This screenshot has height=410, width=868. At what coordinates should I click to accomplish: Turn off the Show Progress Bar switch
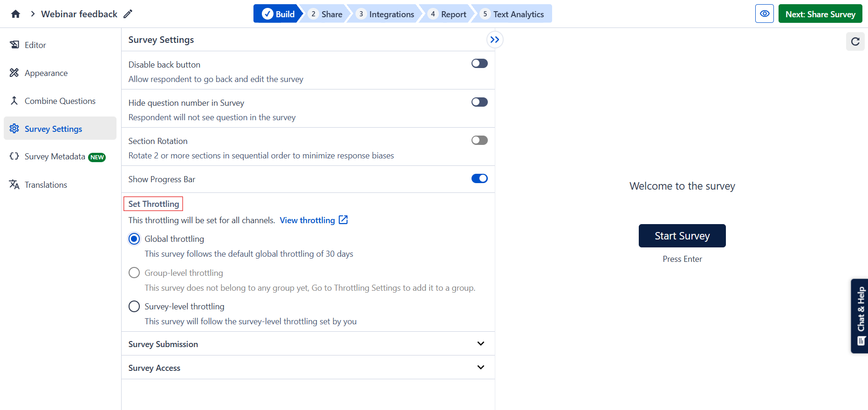(479, 178)
